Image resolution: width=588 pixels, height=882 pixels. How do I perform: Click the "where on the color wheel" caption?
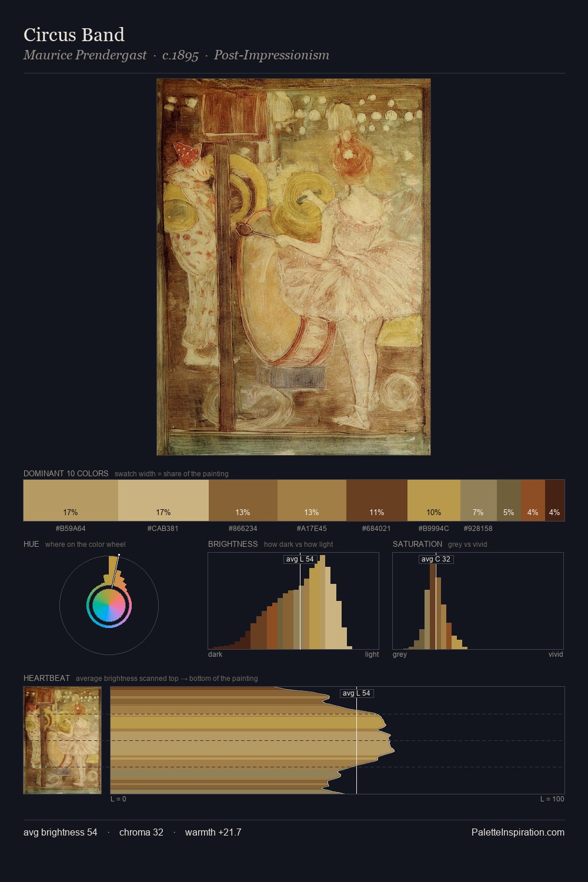85,544
